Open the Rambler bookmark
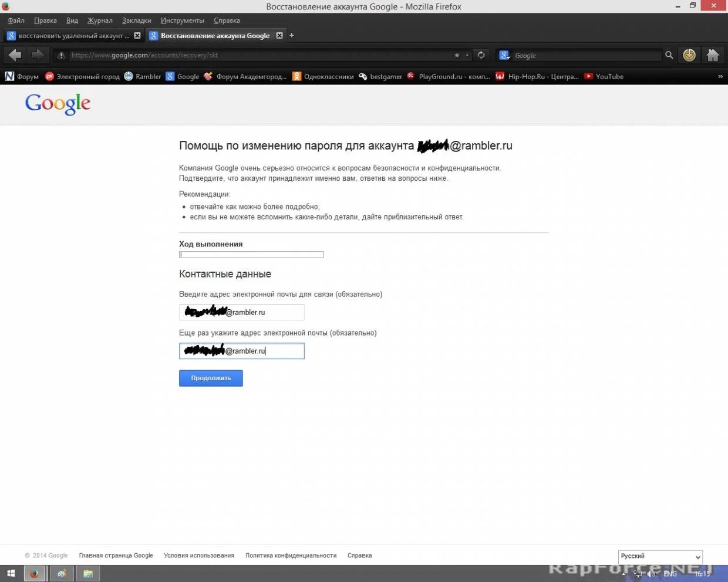 click(x=142, y=76)
